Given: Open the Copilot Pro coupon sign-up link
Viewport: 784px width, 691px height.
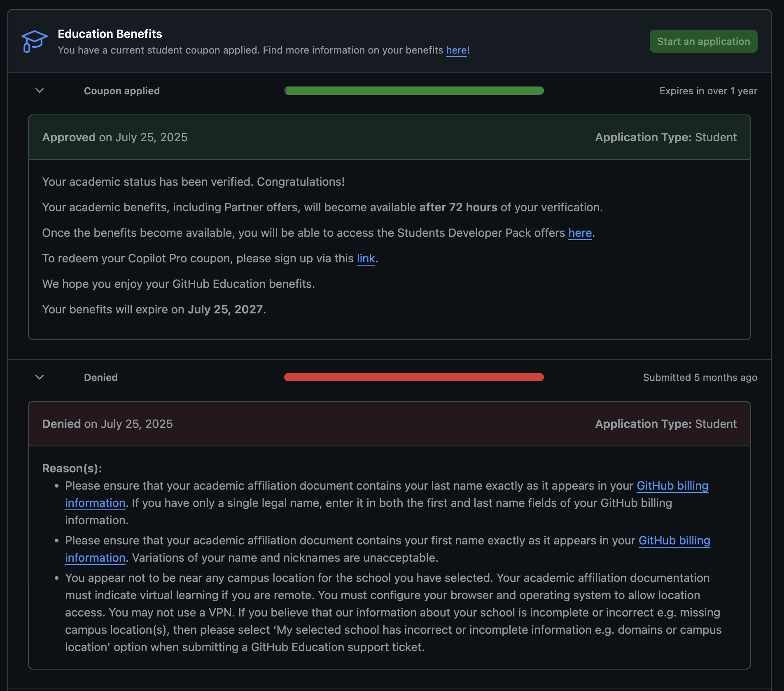Looking at the screenshot, I should point(365,259).
